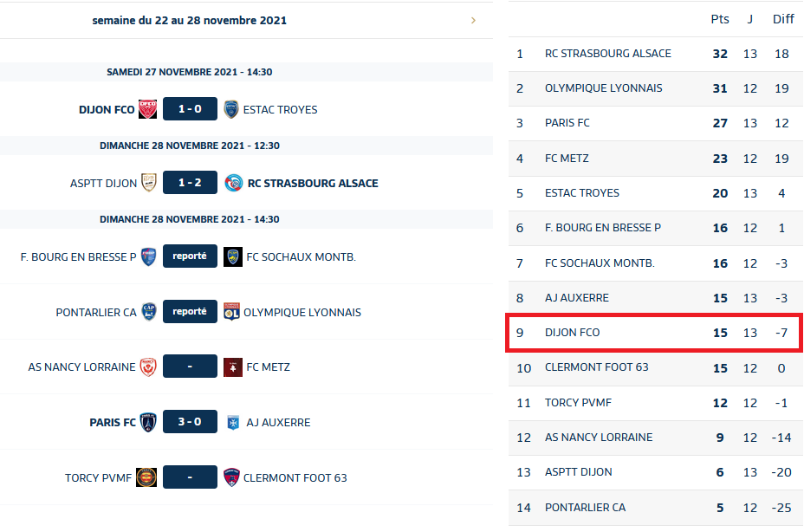The width and height of the screenshot is (804, 532).
Task: Click the Clermont Foot 63 crest
Action: [x=231, y=477]
